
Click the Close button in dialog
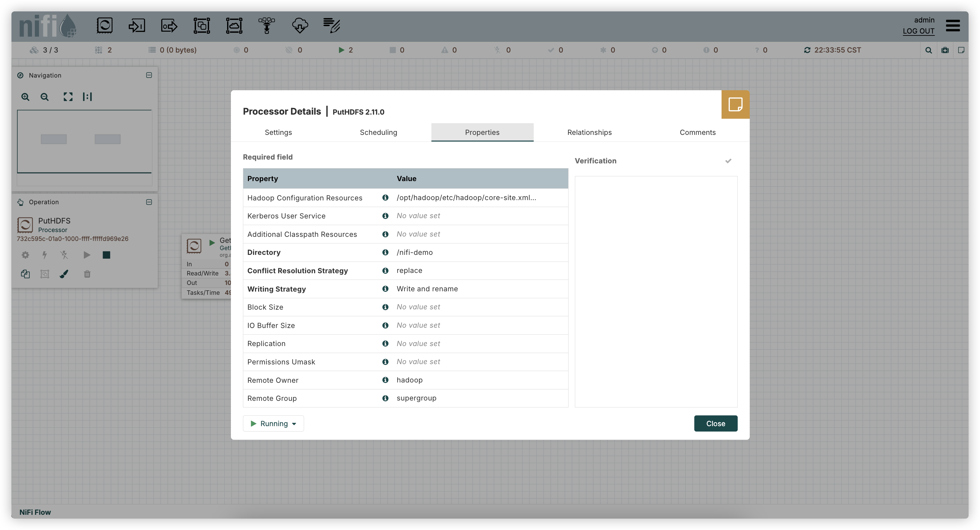(x=716, y=424)
